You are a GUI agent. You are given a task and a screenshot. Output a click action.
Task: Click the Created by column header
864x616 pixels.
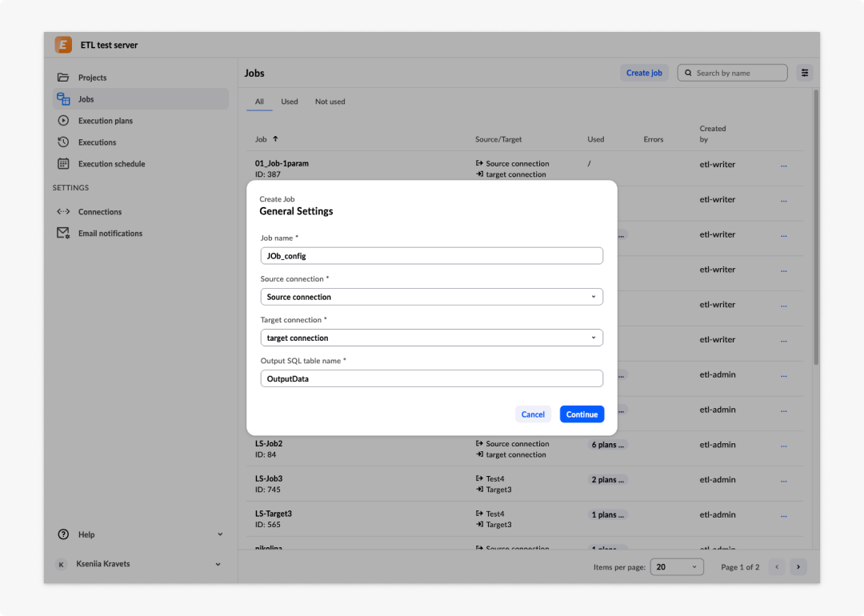pos(713,134)
